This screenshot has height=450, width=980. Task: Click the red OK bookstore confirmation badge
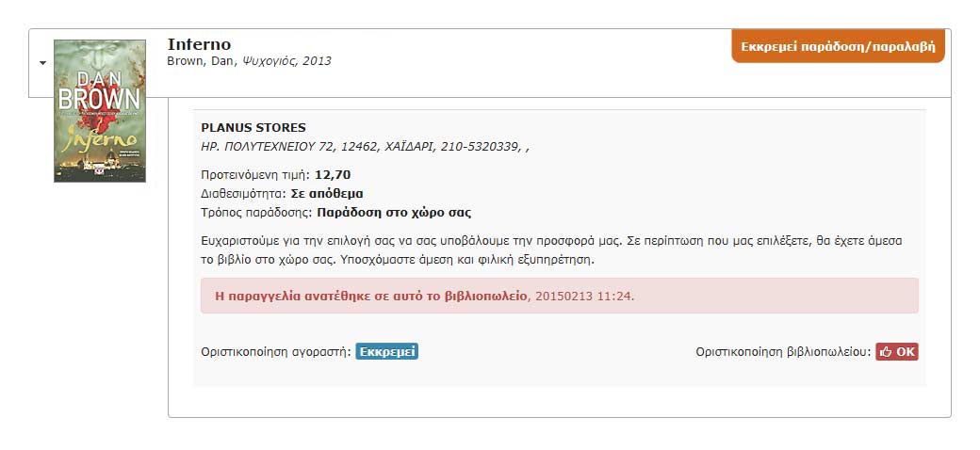pos(897,352)
